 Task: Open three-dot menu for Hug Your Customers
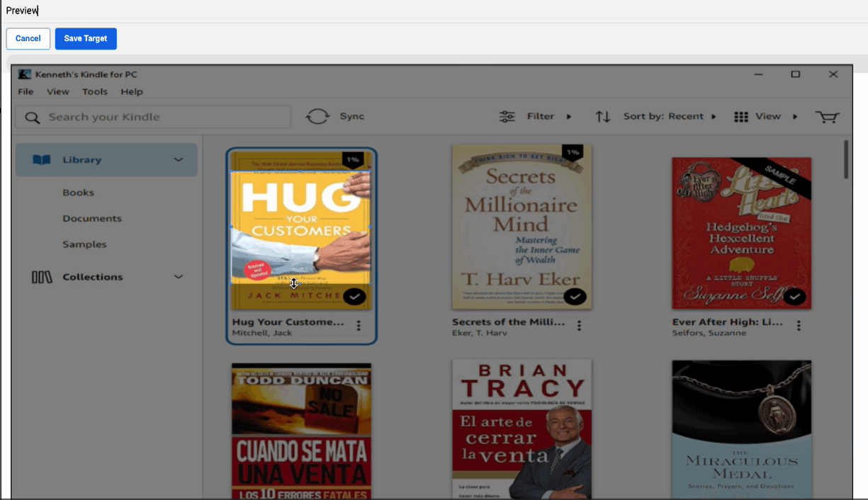pyautogui.click(x=359, y=326)
